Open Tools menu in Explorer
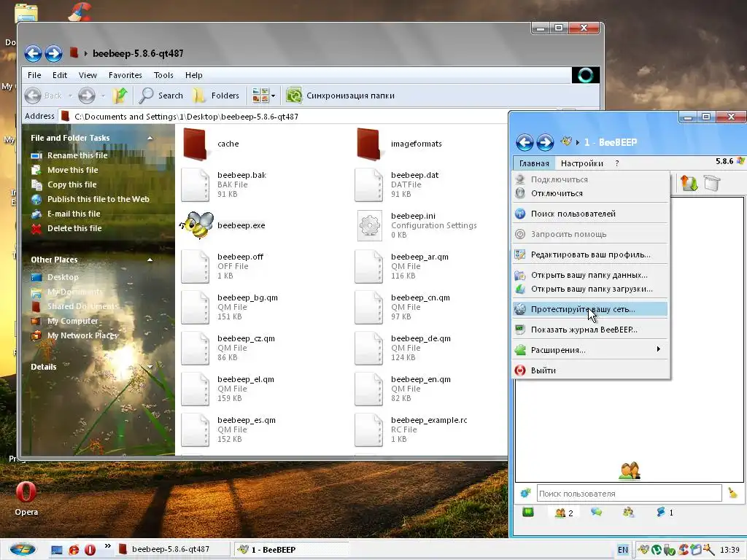Viewport: 747px width, 560px height. [163, 75]
